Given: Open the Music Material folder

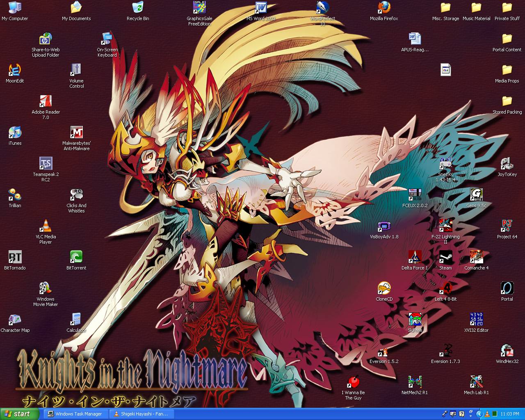Looking at the screenshot, I should coord(476,8).
